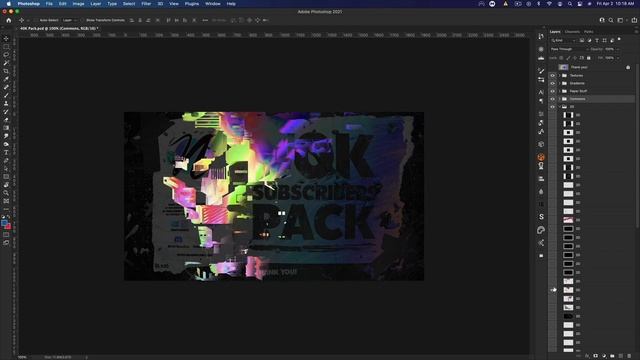The width and height of the screenshot is (640, 360).
Task: Show the hidden Thank you layer
Action: coord(552,67)
